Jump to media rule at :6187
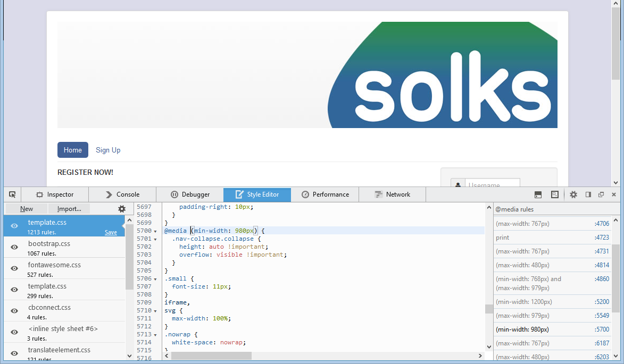Viewport: 624px width, 364px height. click(x=552, y=343)
